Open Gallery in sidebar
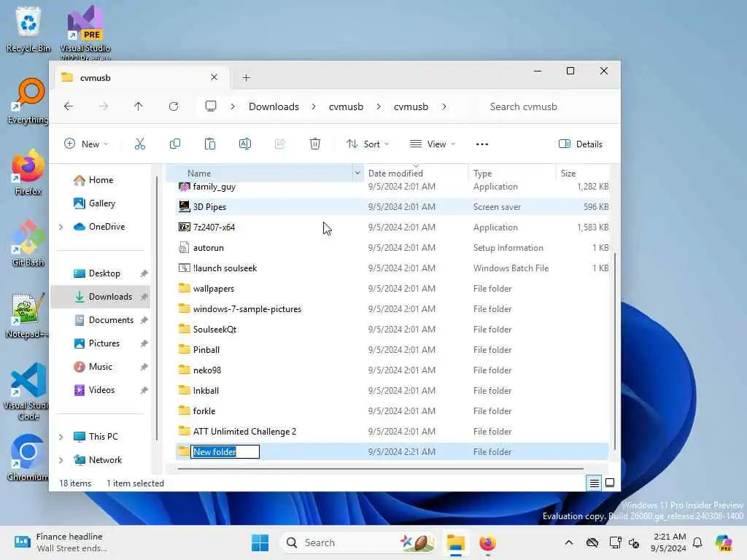The height and width of the screenshot is (560, 747). [x=101, y=203]
